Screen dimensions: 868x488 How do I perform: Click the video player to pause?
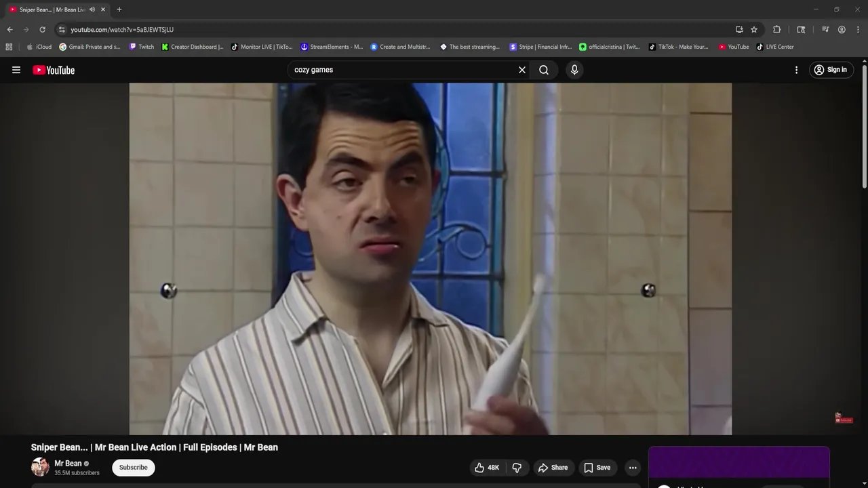[431, 259]
